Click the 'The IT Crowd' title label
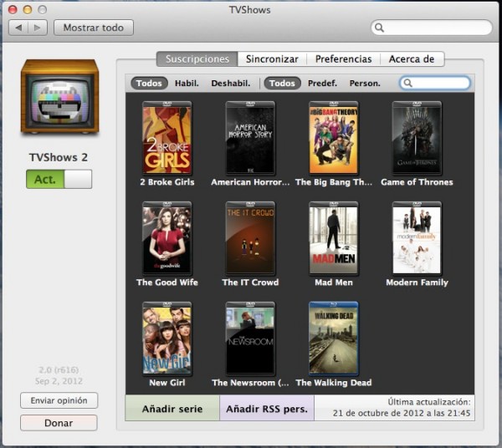The height and width of the screenshot is (448, 502). click(x=250, y=283)
